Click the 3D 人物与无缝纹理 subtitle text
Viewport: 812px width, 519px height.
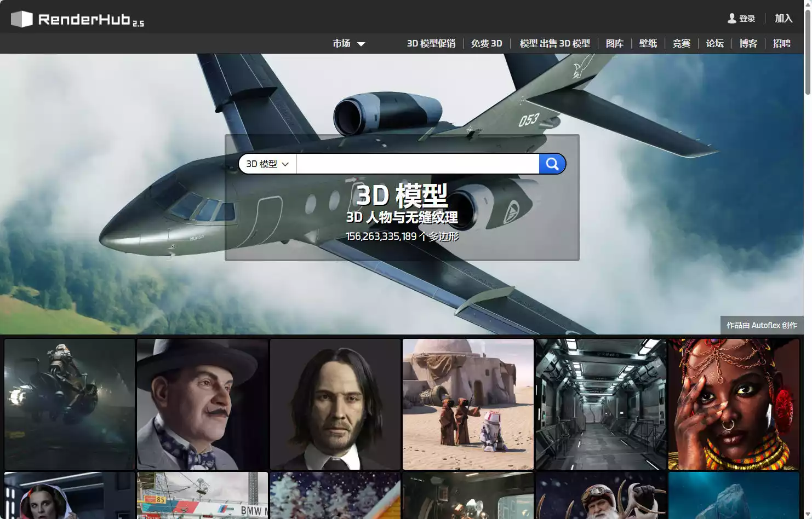click(x=402, y=217)
